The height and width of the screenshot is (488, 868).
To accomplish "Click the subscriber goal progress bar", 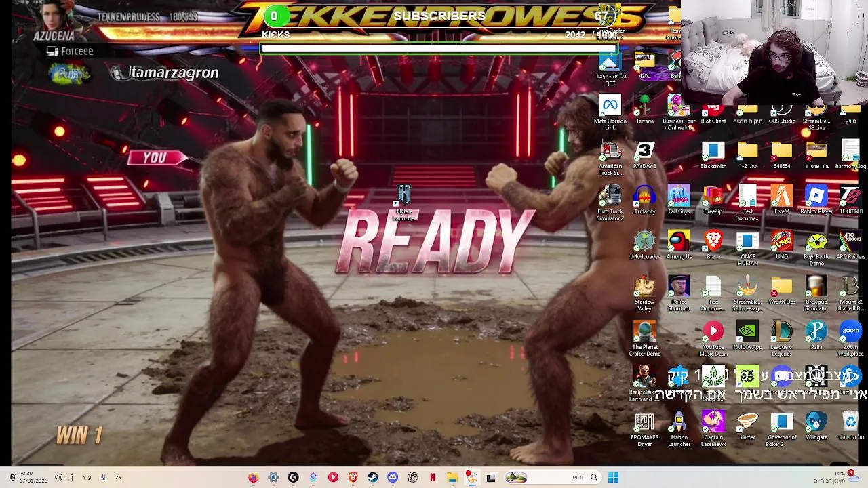I will (439, 49).
